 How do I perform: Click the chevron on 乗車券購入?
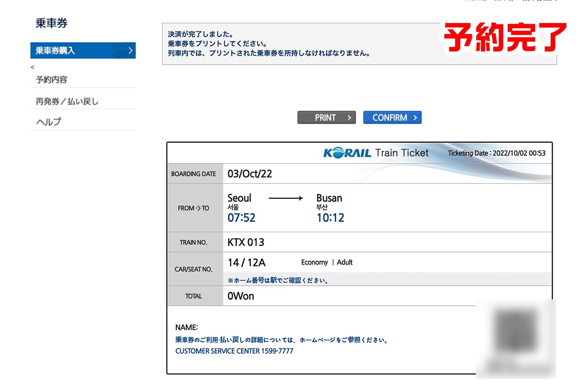tap(130, 50)
